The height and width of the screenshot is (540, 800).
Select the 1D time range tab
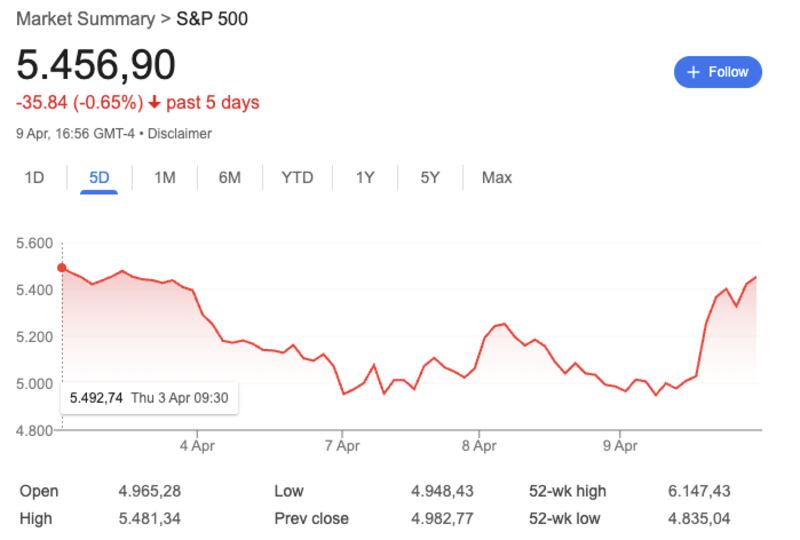click(x=35, y=178)
